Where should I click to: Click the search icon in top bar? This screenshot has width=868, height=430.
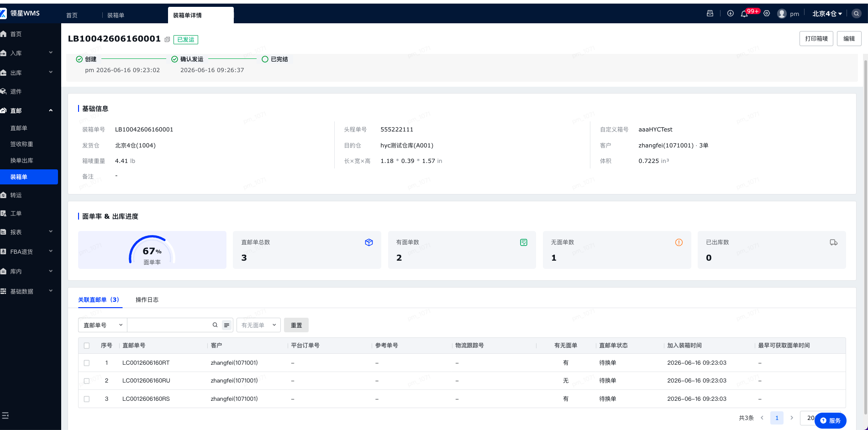[x=857, y=14]
